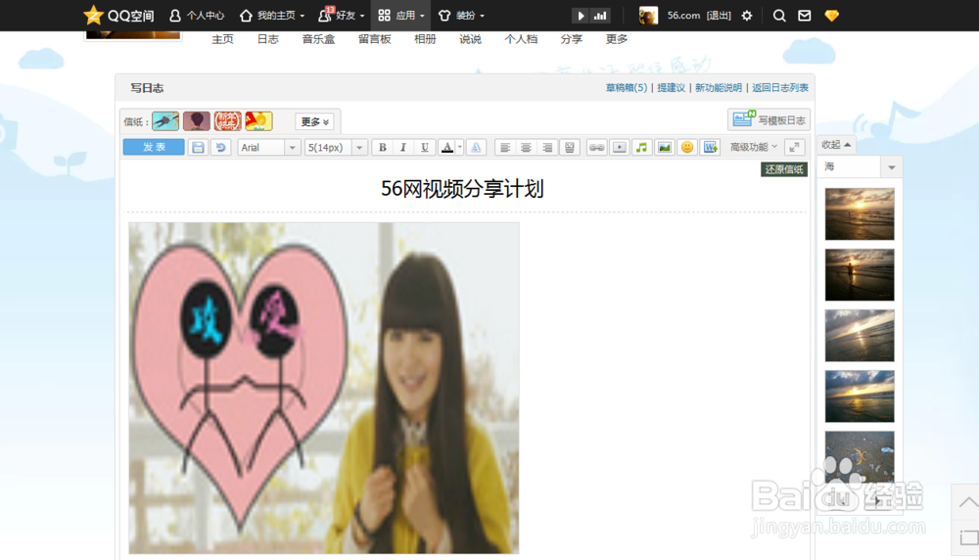Image resolution: width=979 pixels, height=560 pixels.
Task: Open the 音乐盒 tab
Action: point(318,39)
